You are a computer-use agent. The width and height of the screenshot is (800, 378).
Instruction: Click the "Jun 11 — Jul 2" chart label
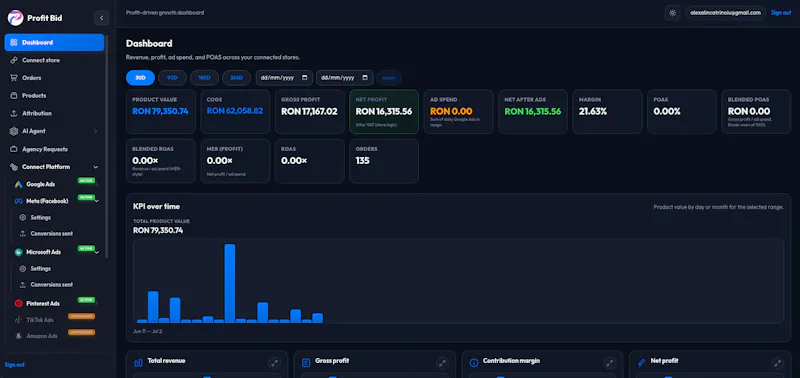pyautogui.click(x=147, y=331)
